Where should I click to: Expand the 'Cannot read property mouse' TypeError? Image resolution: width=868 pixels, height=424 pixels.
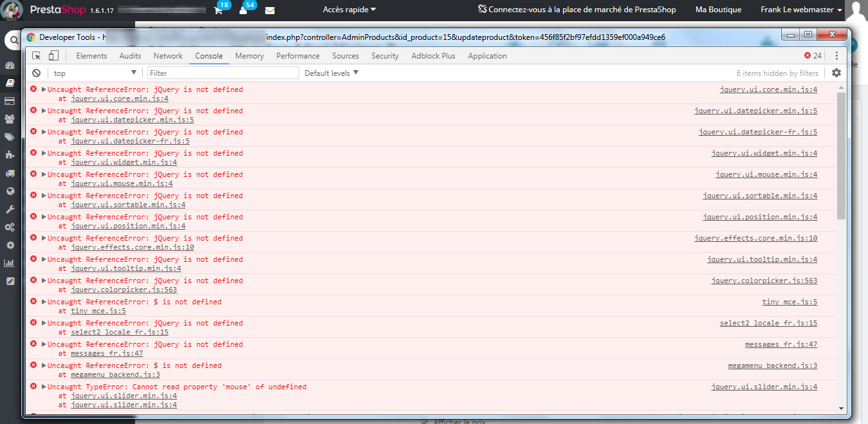(x=44, y=387)
